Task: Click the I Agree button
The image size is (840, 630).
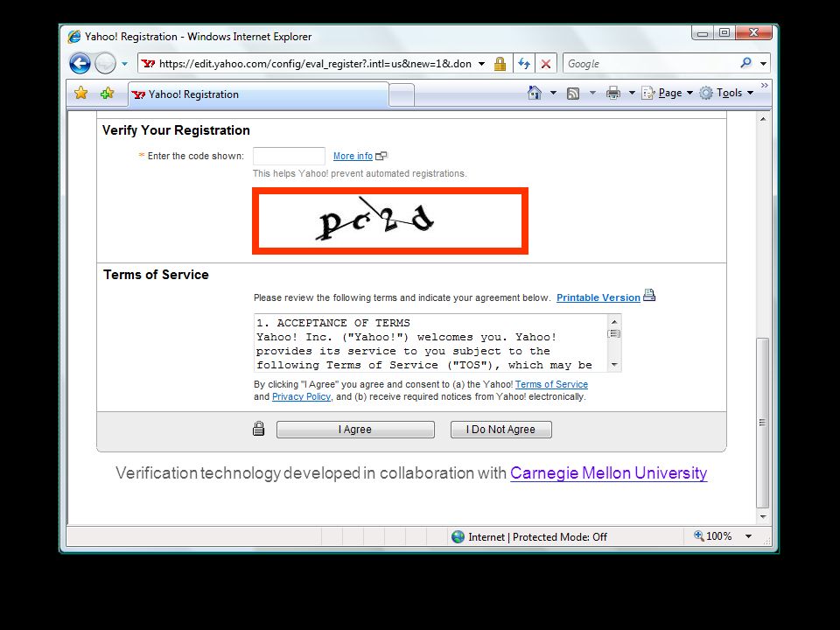Action: pos(355,429)
